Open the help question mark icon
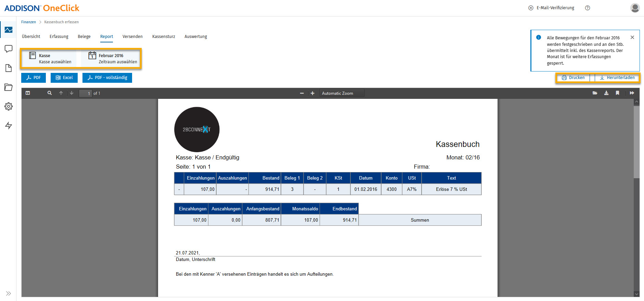Image resolution: width=644 pixels, height=301 pixels. pos(588,8)
